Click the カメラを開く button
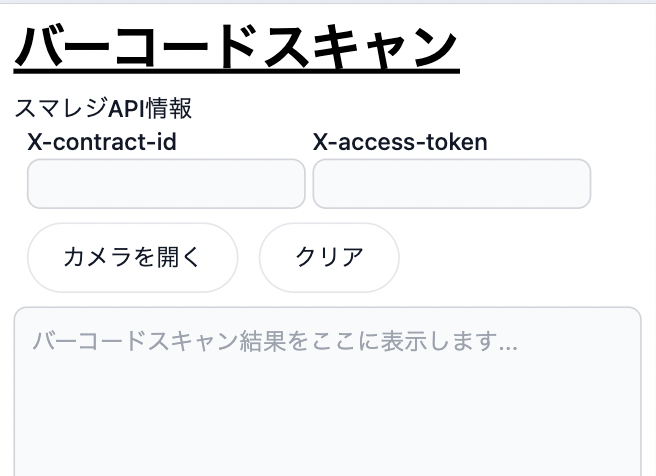This screenshot has height=476, width=656. click(132, 257)
